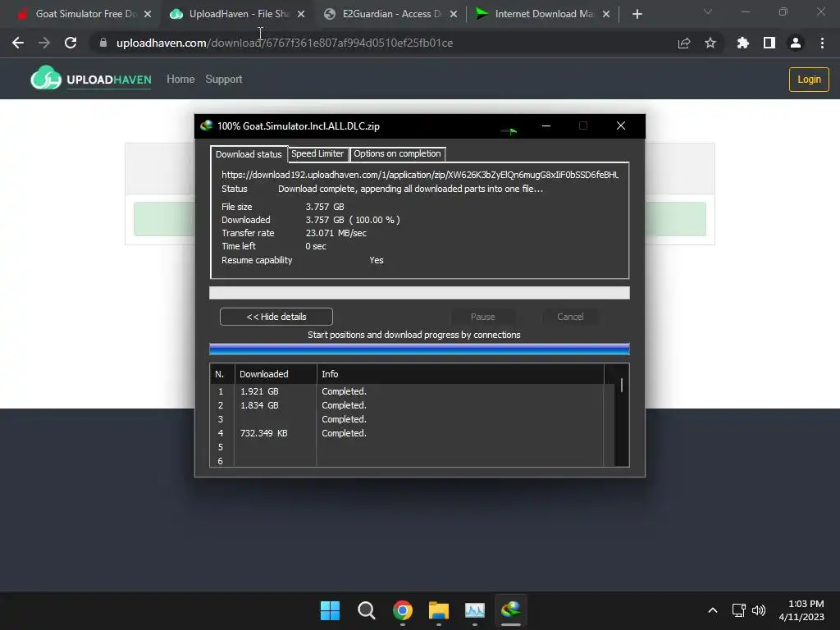Click the download URL text in dialog
The height and width of the screenshot is (630, 840).
click(420, 175)
